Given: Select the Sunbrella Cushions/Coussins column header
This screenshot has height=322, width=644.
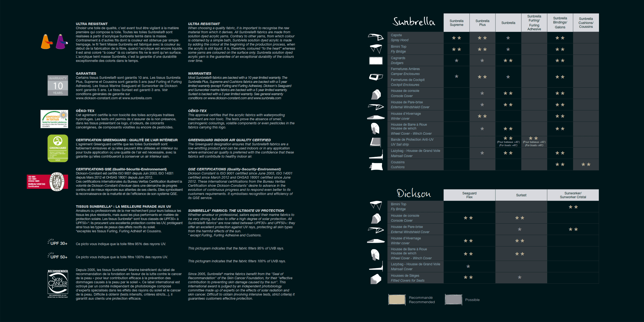Looking at the screenshot, I should [x=586, y=23].
